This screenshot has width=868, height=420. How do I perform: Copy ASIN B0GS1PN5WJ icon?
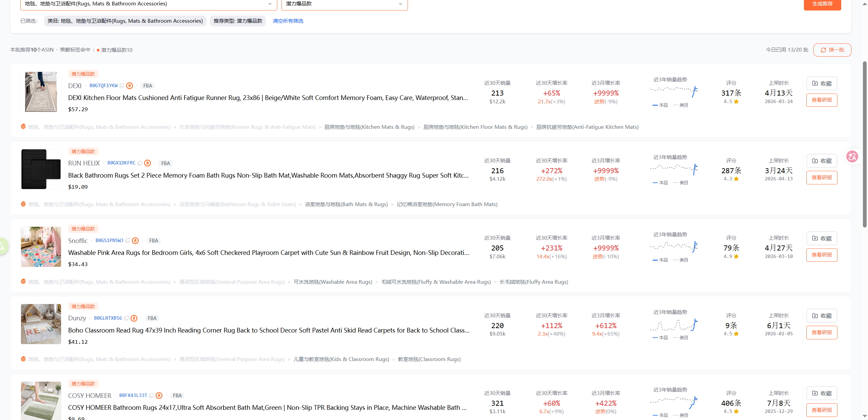[x=128, y=241]
